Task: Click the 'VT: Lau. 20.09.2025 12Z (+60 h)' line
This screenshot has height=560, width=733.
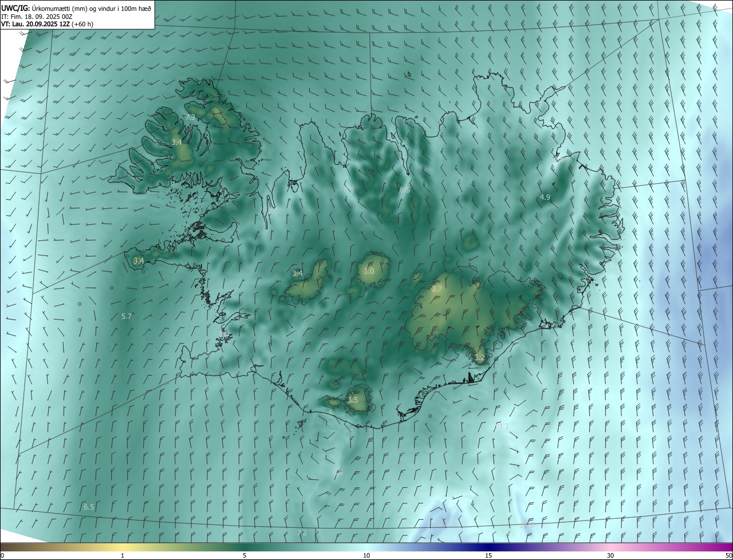Action: click(x=48, y=24)
